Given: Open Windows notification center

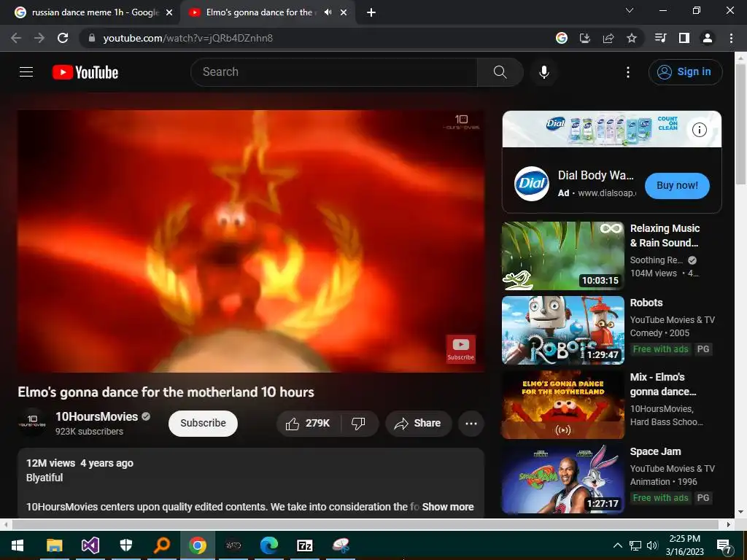Looking at the screenshot, I should [x=724, y=545].
